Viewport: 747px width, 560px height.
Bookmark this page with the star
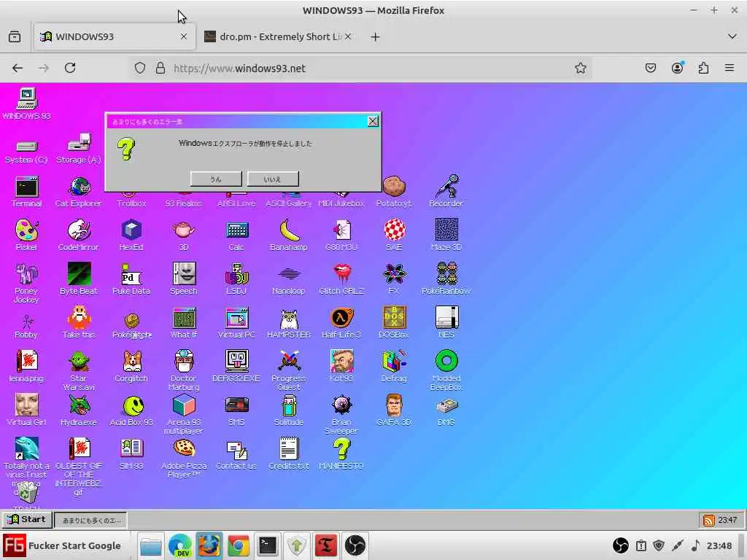coord(580,68)
